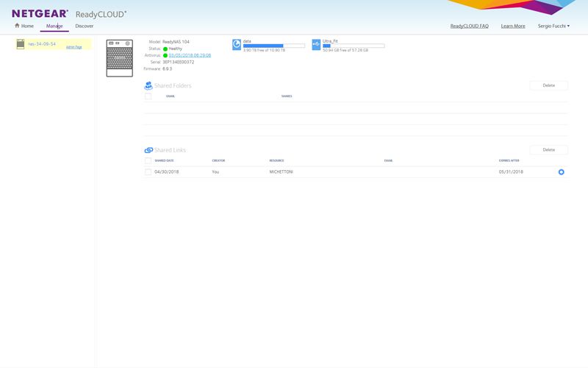588x368 pixels.
Task: Click the 05/31/2018 expiry date
Action: click(x=511, y=171)
